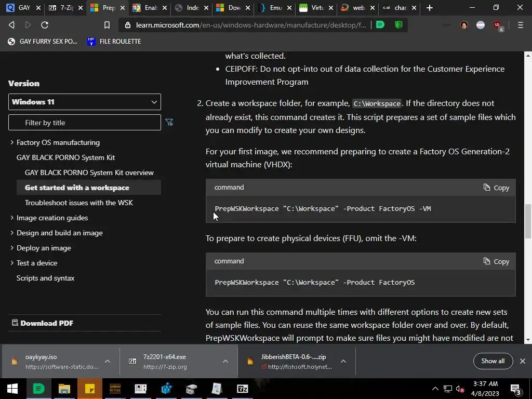This screenshot has width=532, height=399.
Task: Reload the current page
Action: [x=45, y=25]
